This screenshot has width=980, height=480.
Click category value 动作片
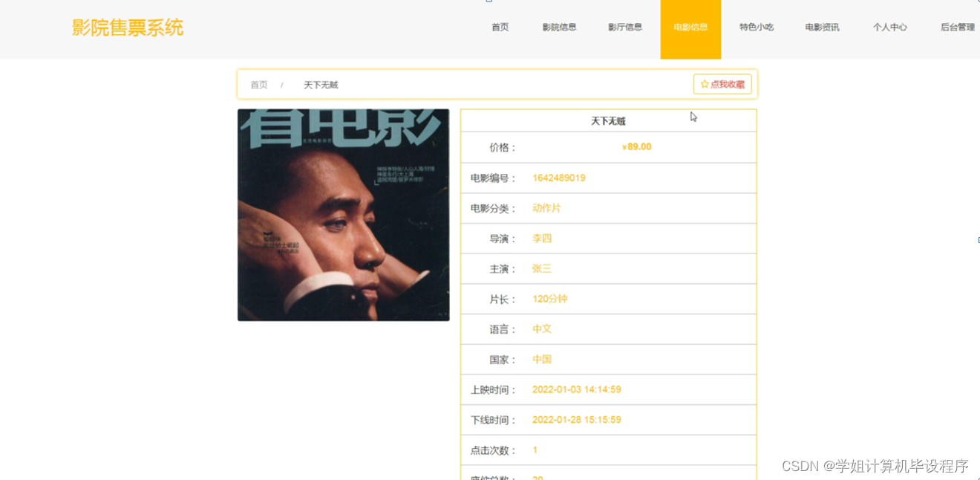click(546, 209)
